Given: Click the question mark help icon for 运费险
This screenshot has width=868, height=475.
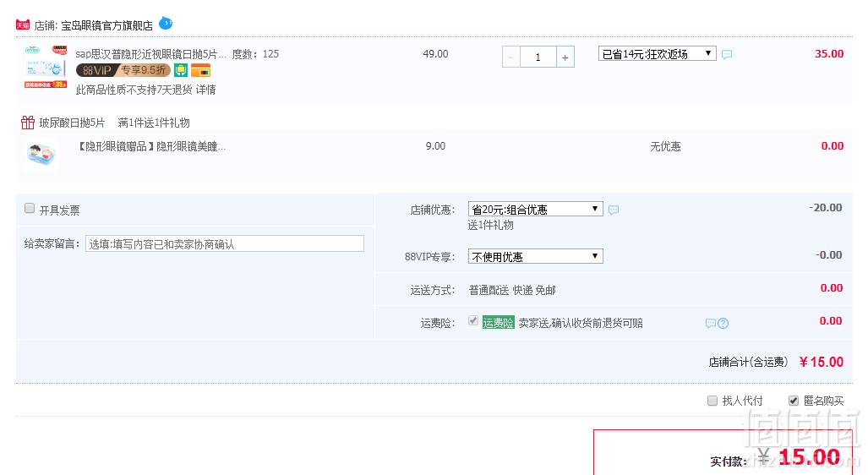Looking at the screenshot, I should [723, 324].
